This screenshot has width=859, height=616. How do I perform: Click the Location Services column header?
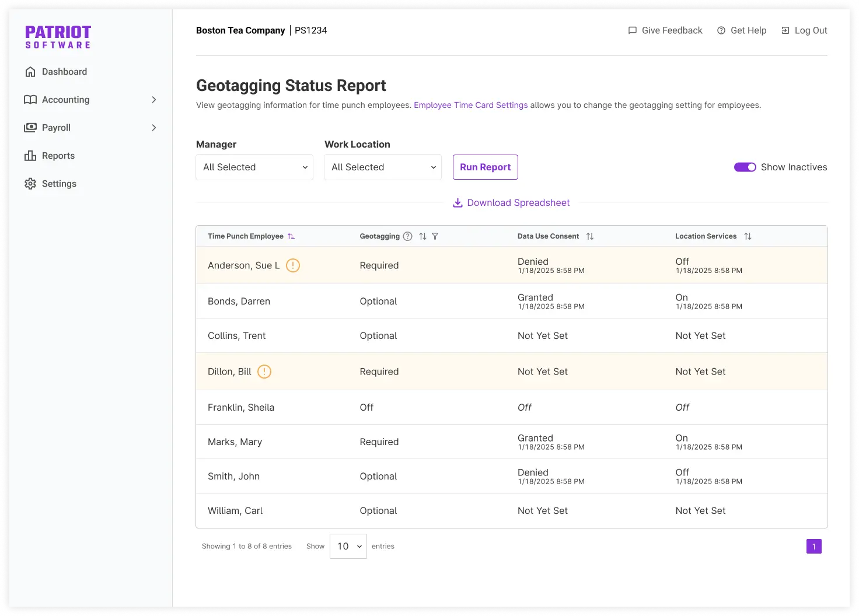click(x=706, y=236)
